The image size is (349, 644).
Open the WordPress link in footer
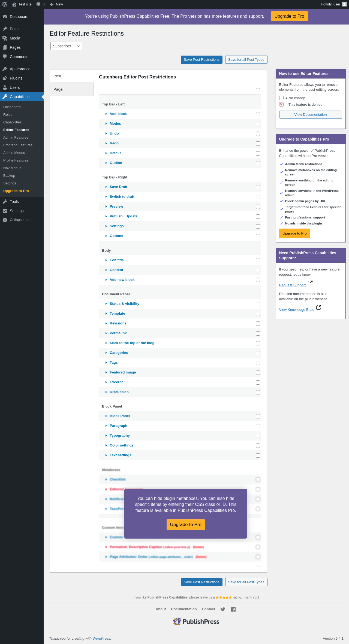click(x=101, y=638)
